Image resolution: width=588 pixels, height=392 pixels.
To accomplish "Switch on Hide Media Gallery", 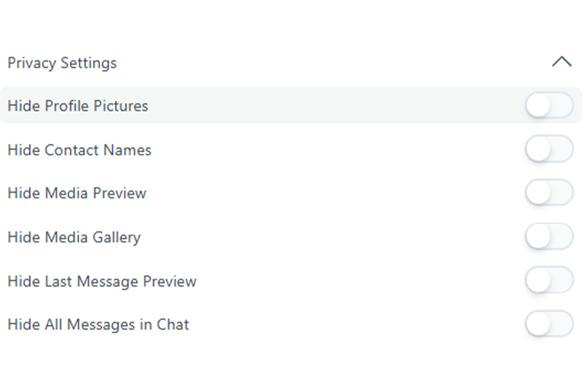I will [549, 236].
